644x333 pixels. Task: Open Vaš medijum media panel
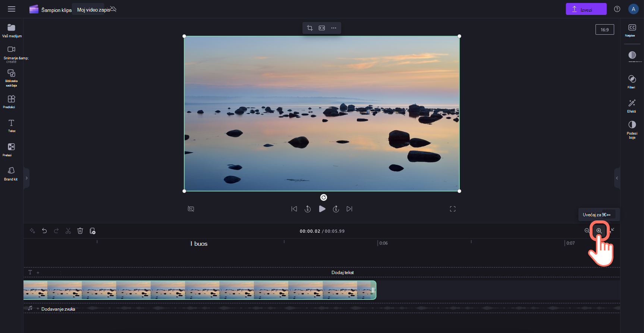pos(12,31)
